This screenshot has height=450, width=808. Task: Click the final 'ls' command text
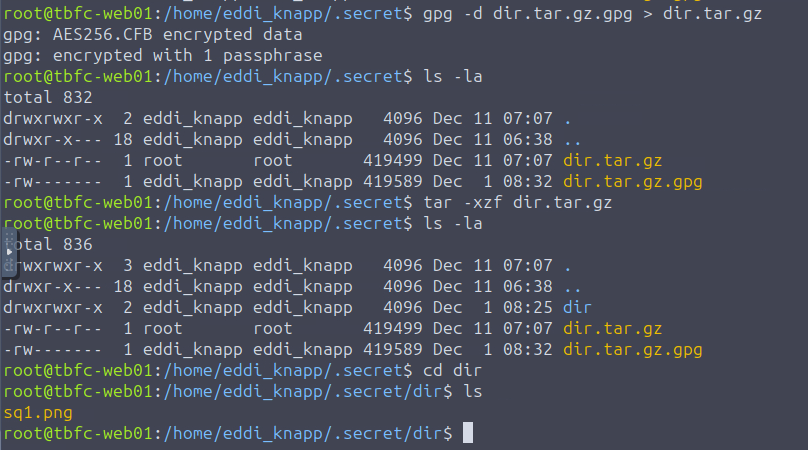[472, 391]
